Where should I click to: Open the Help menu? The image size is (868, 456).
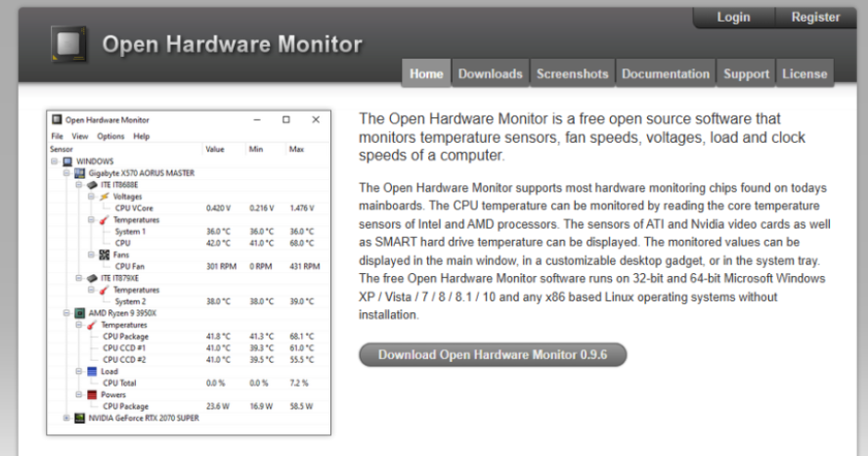[141, 136]
